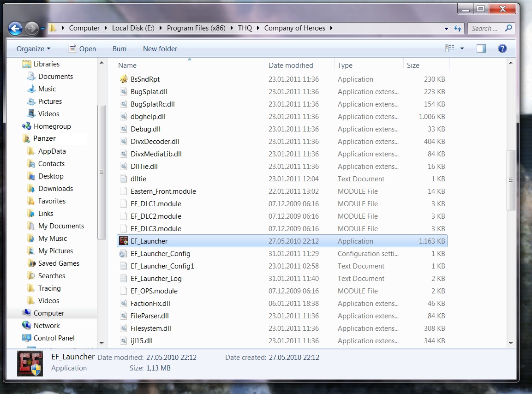This screenshot has width=532, height=394.
Task: Expand the arrow after Company of Heroes
Action: click(x=331, y=28)
